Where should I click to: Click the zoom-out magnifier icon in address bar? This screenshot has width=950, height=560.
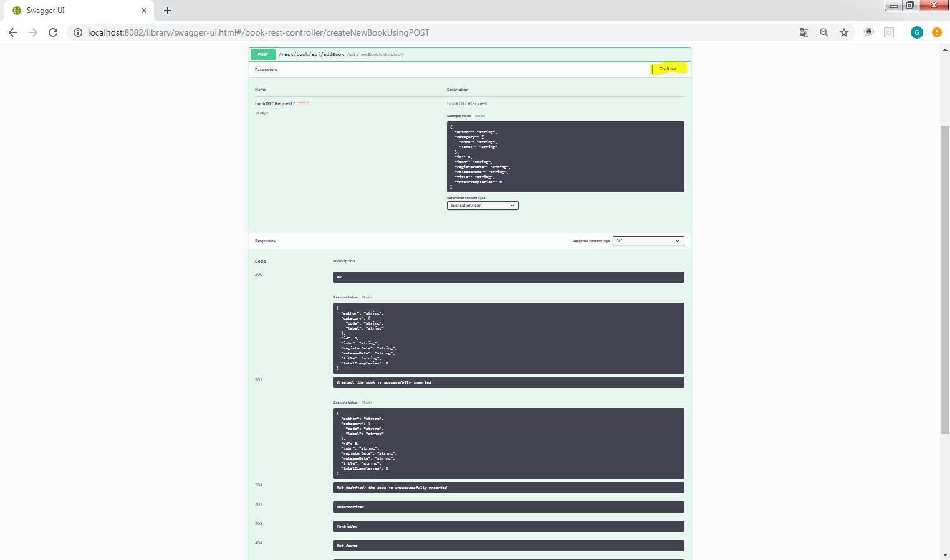pyautogui.click(x=824, y=32)
